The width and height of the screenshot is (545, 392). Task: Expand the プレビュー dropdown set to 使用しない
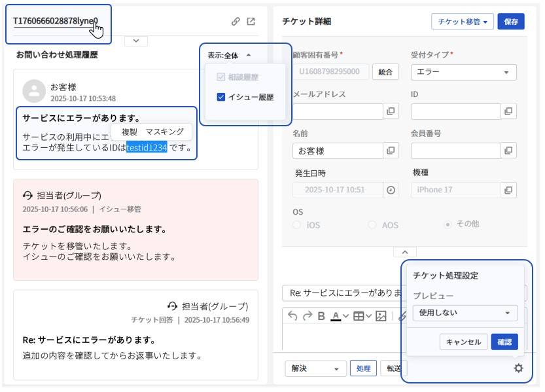pos(465,313)
